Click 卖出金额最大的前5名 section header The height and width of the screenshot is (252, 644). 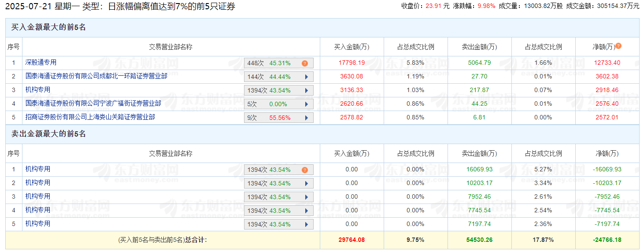pyautogui.click(x=48, y=134)
